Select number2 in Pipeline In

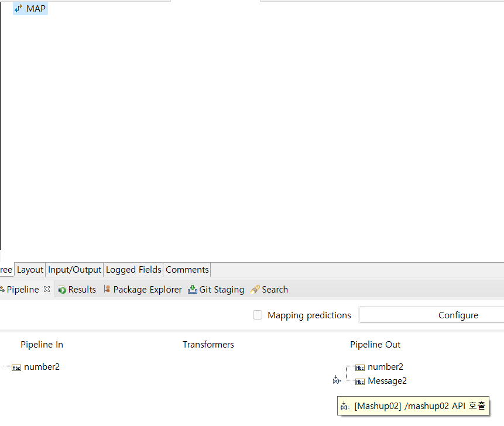pyautogui.click(x=42, y=367)
